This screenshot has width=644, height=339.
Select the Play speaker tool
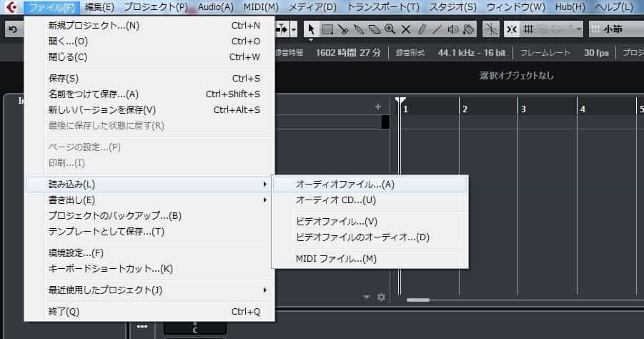[x=452, y=29]
